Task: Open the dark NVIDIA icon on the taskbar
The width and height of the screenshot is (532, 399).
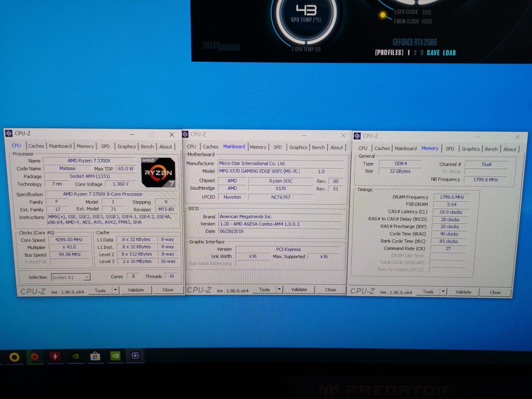Action: 75,356
